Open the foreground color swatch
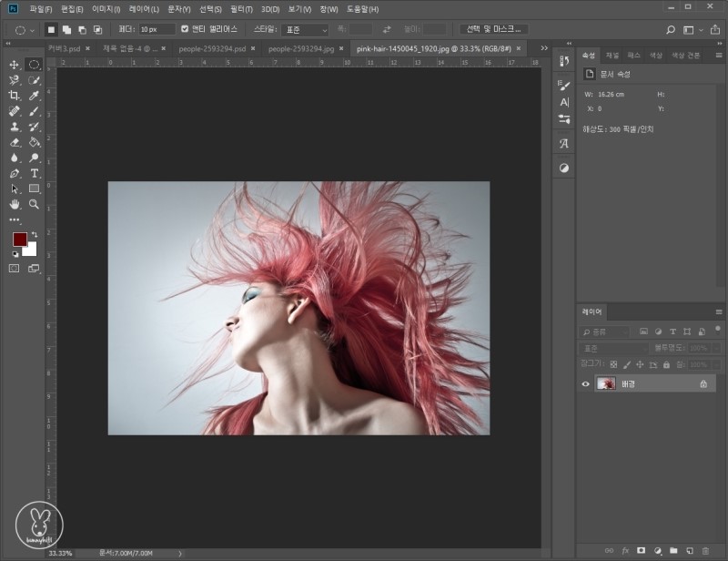 [x=19, y=240]
